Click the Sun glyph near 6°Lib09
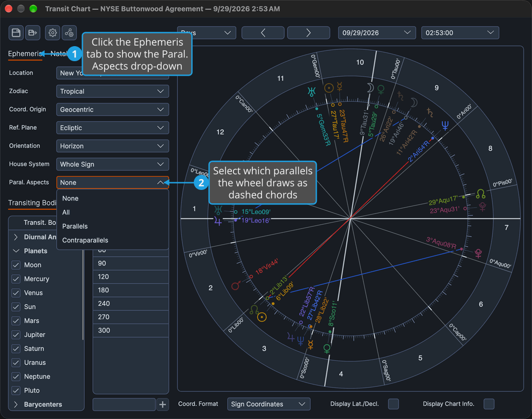This screenshot has height=419, width=532. point(261,317)
